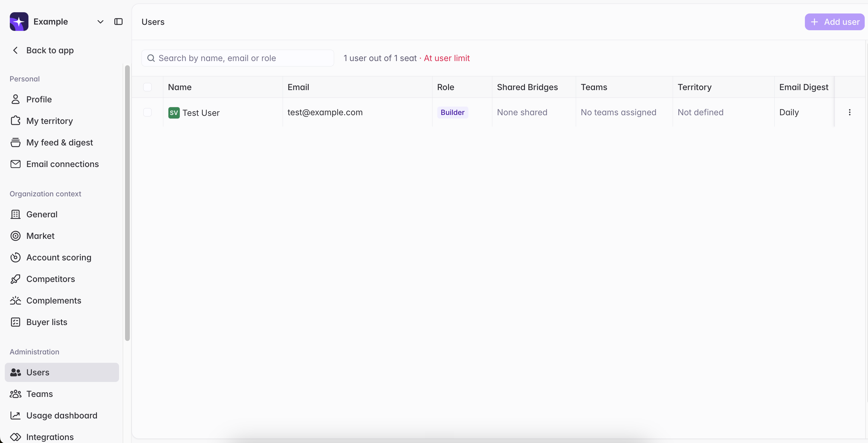Click the Back to app arrow icon
The height and width of the screenshot is (443, 868).
15,50
